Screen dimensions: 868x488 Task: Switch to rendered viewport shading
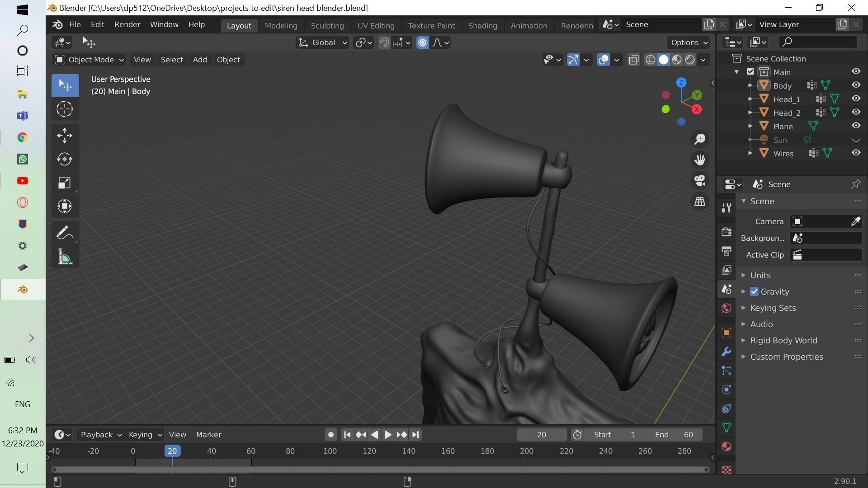690,60
